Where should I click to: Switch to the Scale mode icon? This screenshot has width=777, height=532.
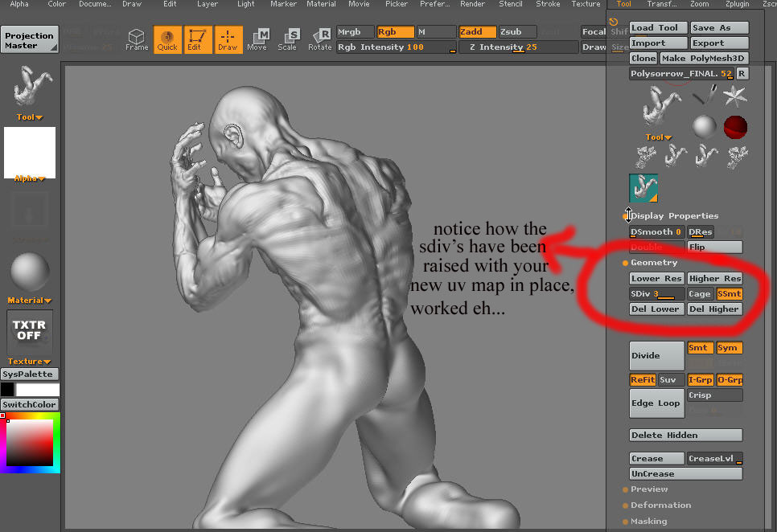(288, 39)
